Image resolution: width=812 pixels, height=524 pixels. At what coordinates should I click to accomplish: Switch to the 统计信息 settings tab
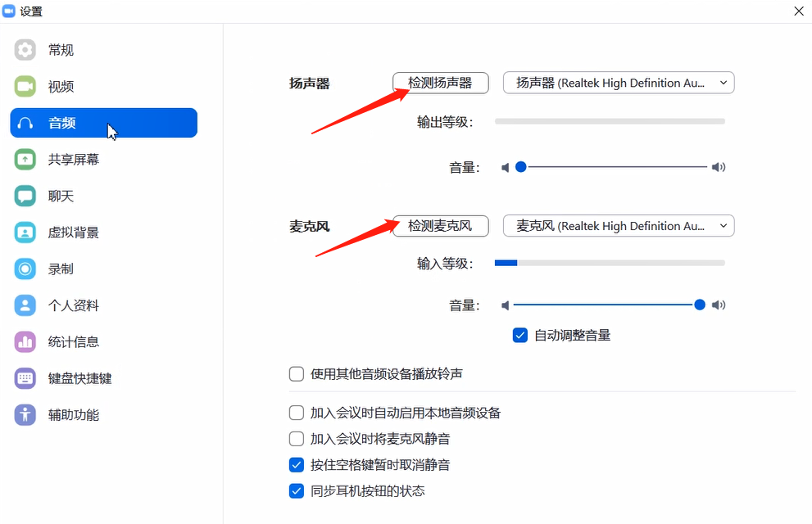[x=73, y=342]
